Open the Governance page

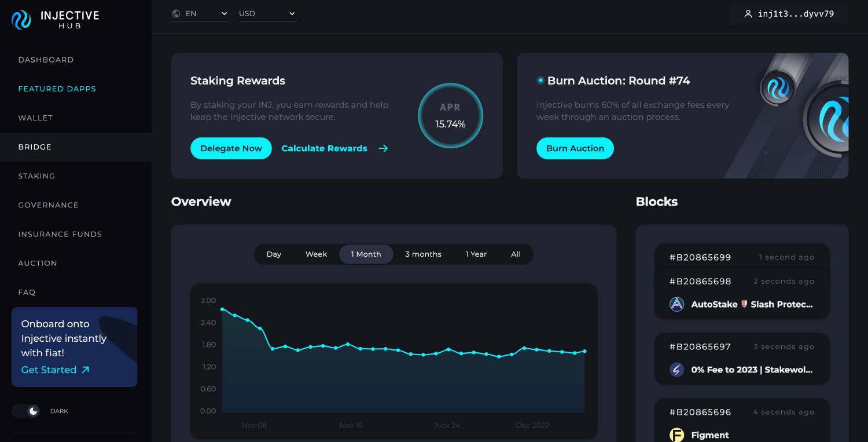[48, 205]
